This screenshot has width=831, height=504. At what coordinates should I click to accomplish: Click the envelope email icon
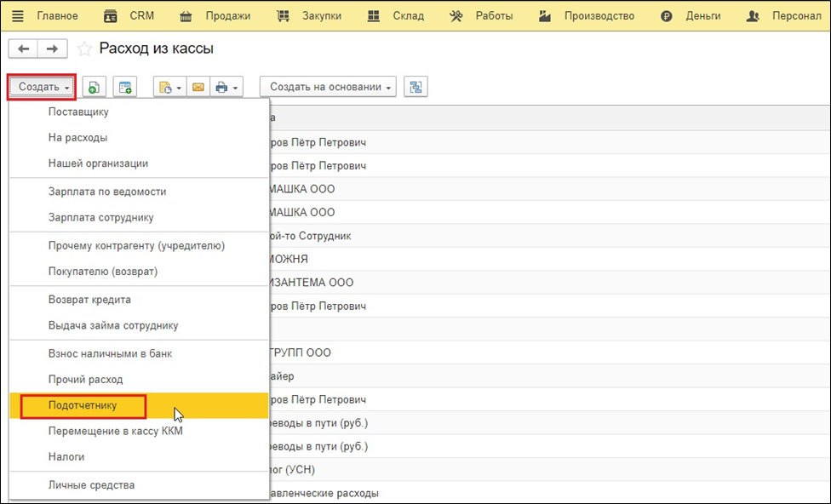point(198,87)
